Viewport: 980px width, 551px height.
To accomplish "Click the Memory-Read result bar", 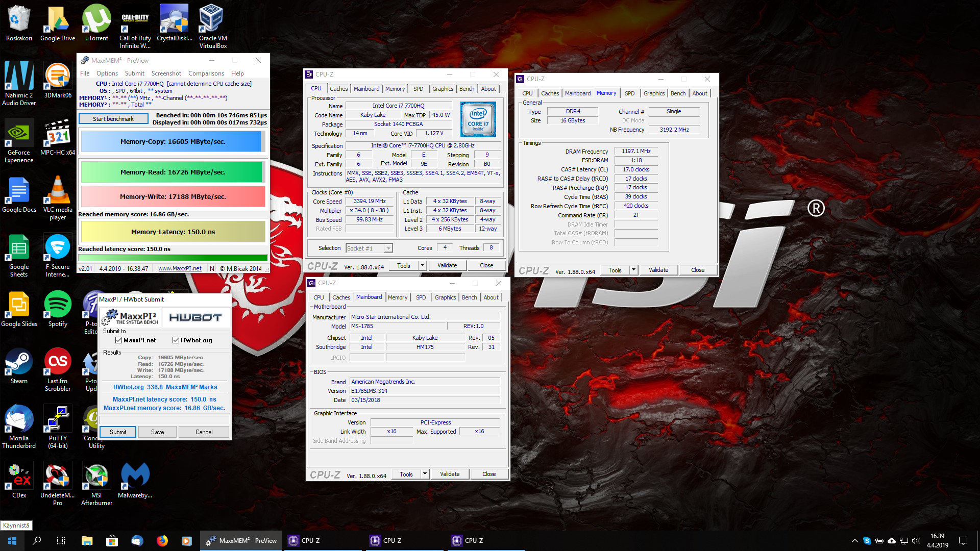I will 173,172.
